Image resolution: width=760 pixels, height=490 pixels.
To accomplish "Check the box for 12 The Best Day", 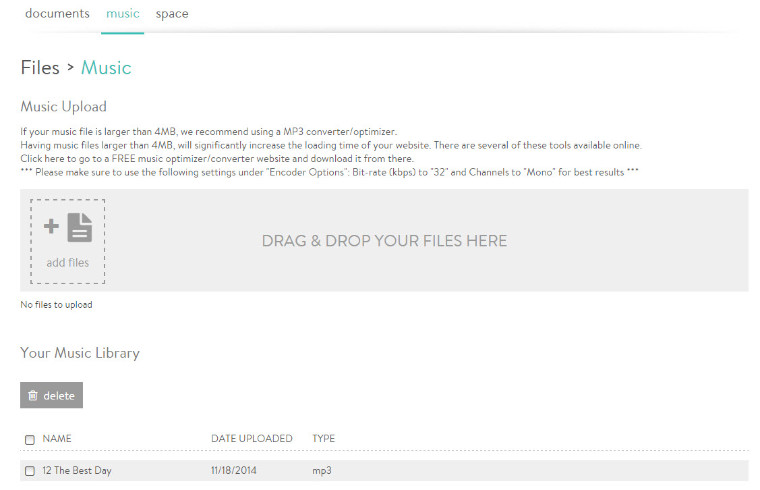I will [30, 471].
